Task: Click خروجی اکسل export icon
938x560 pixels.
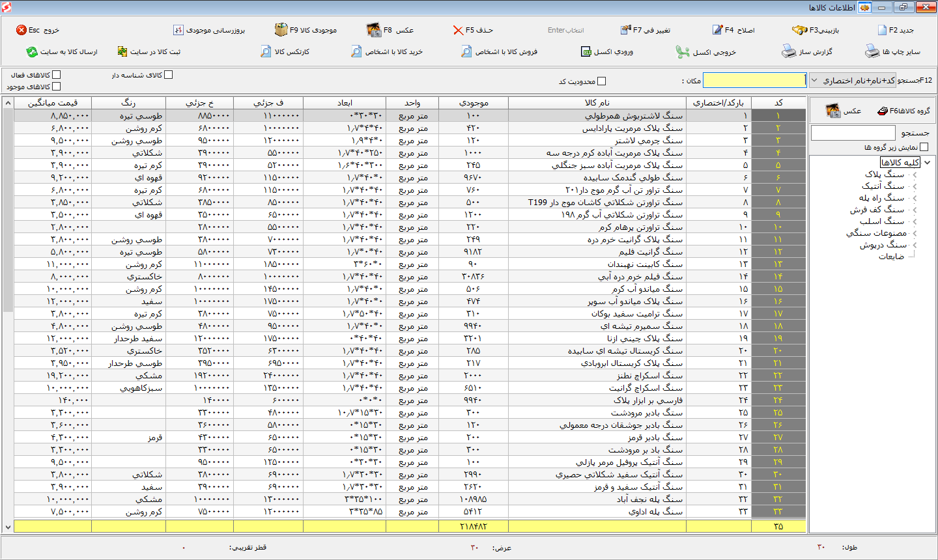Action: [682, 51]
